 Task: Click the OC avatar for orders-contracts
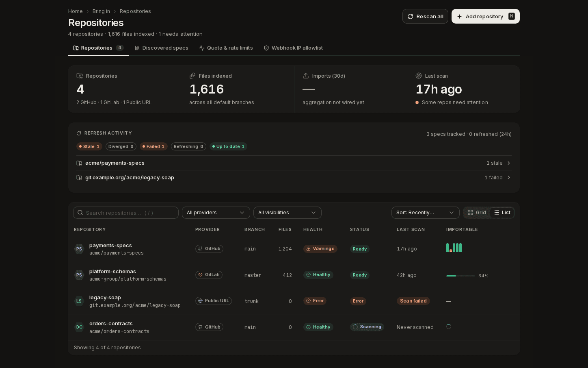pos(79,327)
